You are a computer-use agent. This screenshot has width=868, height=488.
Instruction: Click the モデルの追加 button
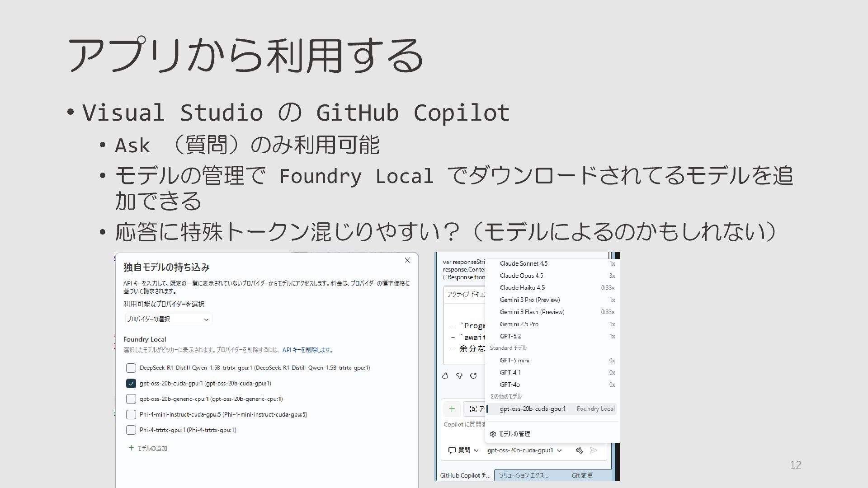(x=148, y=448)
